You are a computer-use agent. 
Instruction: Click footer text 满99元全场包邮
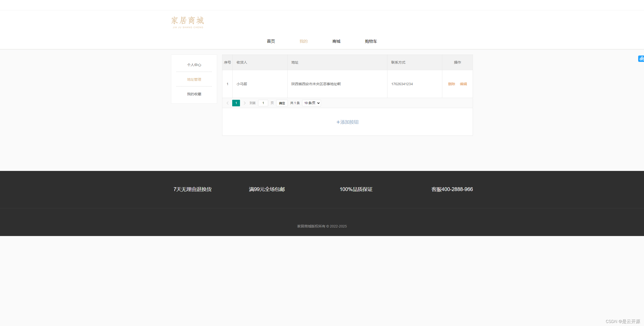point(267,189)
